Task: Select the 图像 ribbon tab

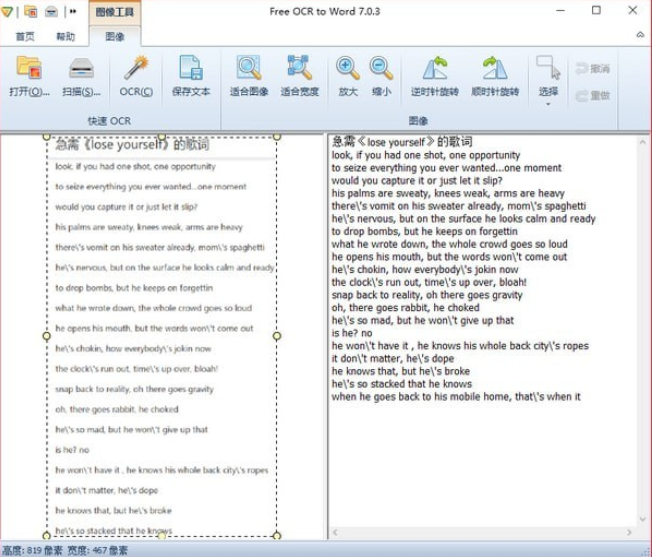Action: (115, 37)
